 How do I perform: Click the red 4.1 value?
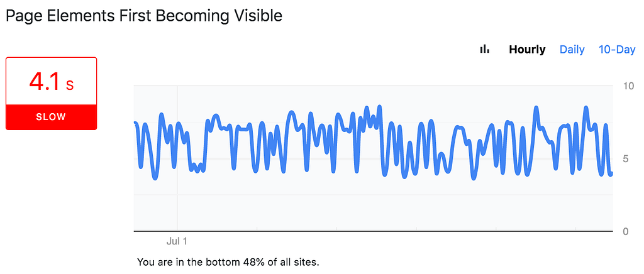(x=45, y=82)
